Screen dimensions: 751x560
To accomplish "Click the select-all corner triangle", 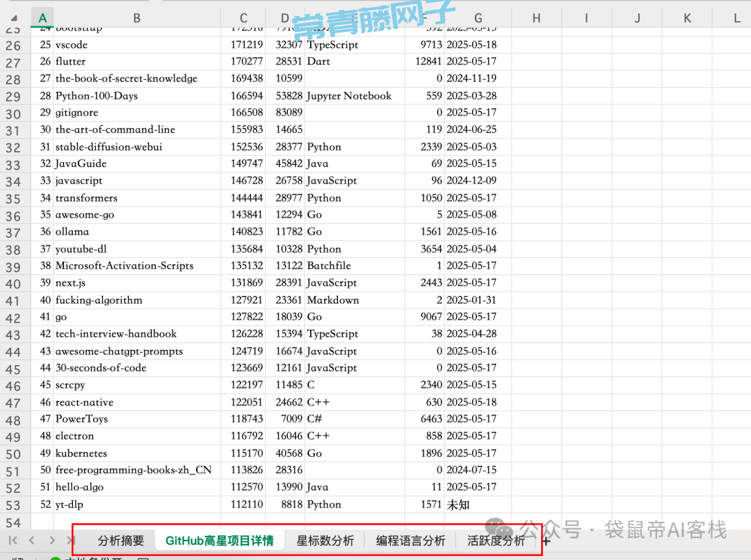I will [x=14, y=18].
